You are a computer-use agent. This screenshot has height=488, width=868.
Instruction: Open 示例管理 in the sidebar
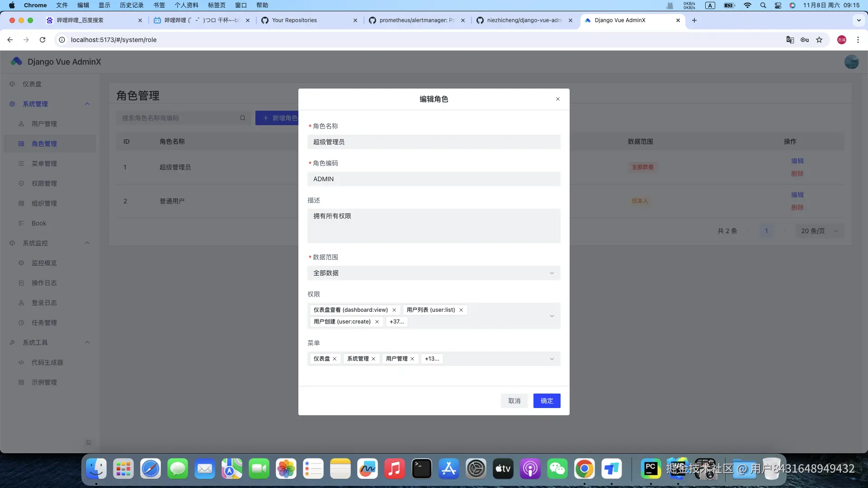click(x=44, y=382)
